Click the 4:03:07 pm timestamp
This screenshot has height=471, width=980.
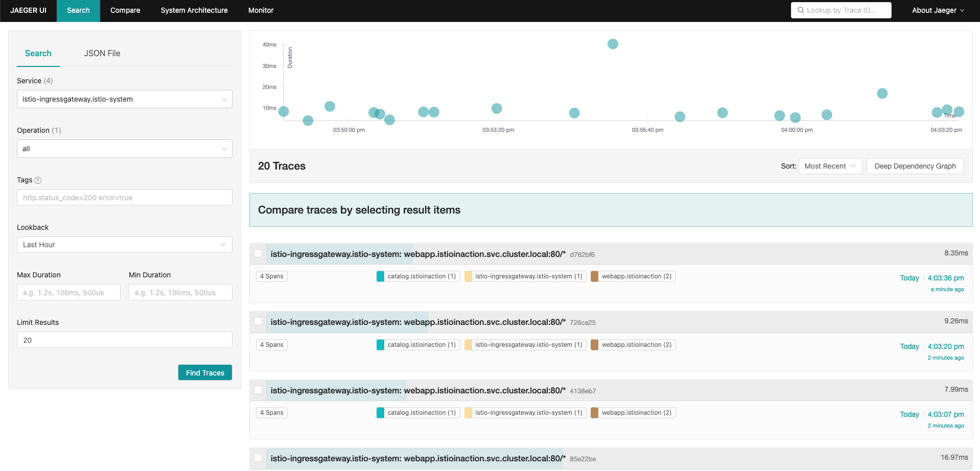click(x=946, y=414)
